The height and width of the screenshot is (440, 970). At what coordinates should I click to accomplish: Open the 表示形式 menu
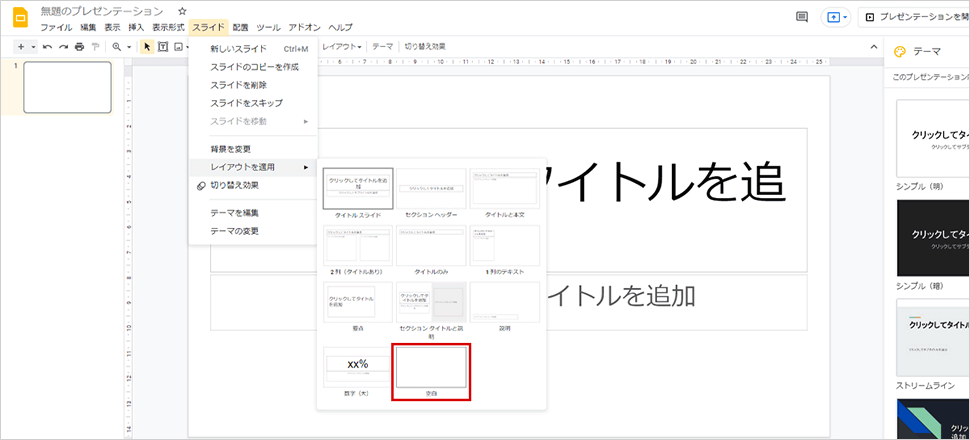tap(168, 27)
